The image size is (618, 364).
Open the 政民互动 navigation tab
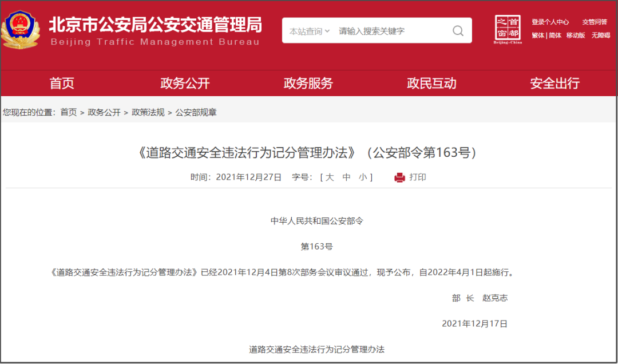(431, 83)
